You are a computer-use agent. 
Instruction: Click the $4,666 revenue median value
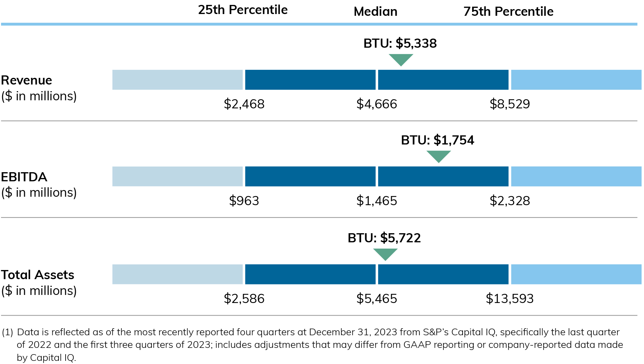coord(377,104)
